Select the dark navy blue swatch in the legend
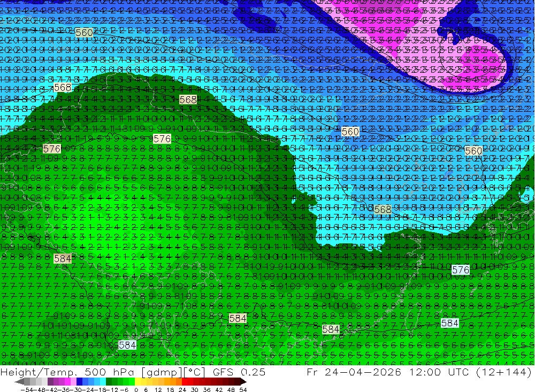 (x=80, y=382)
